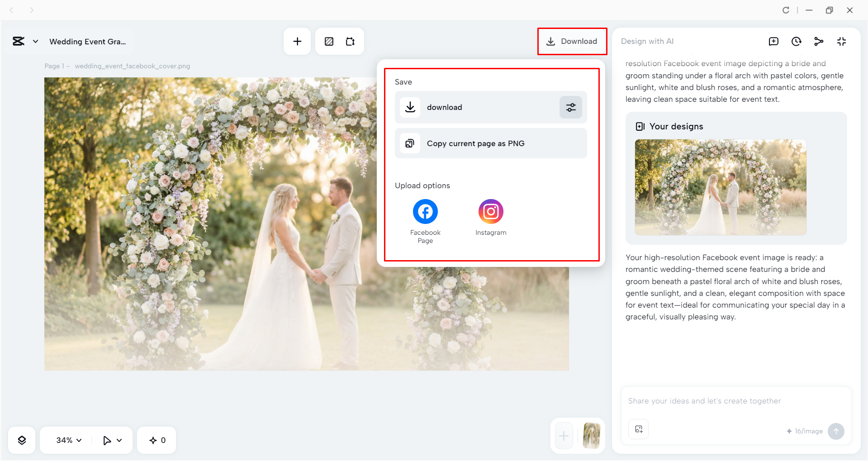Start a new AI chat
The height and width of the screenshot is (461, 868).
(773, 42)
